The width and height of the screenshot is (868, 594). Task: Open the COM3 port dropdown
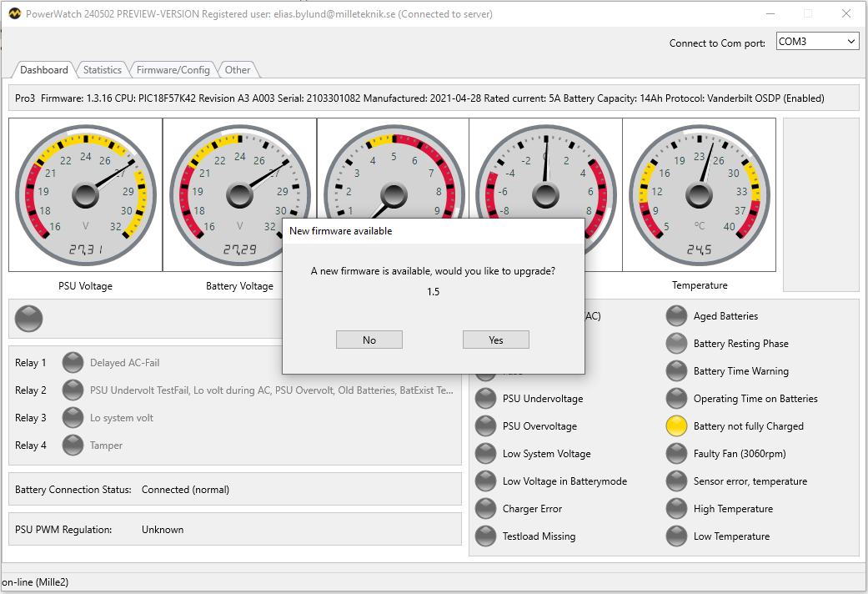[816, 42]
